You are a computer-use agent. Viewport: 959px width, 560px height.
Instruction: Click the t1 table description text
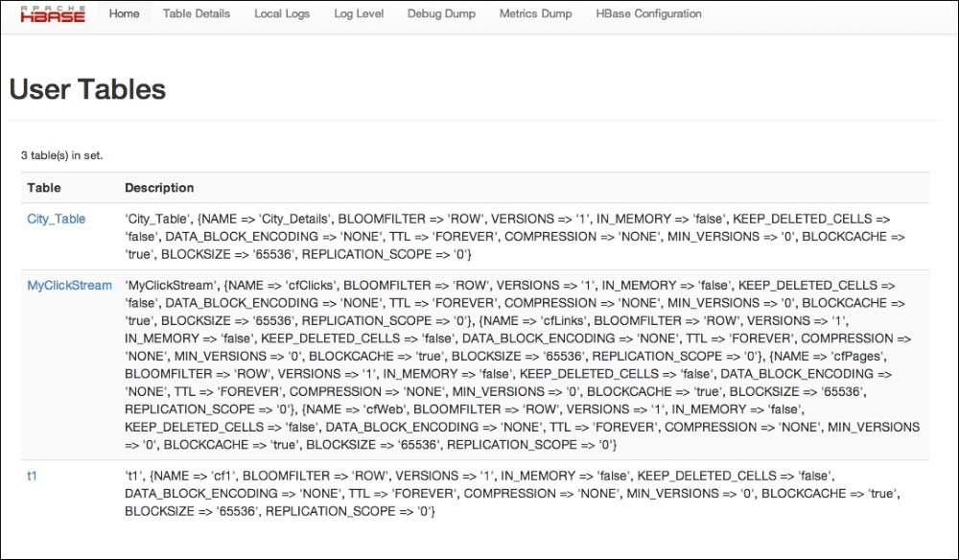pyautogui.click(x=512, y=494)
